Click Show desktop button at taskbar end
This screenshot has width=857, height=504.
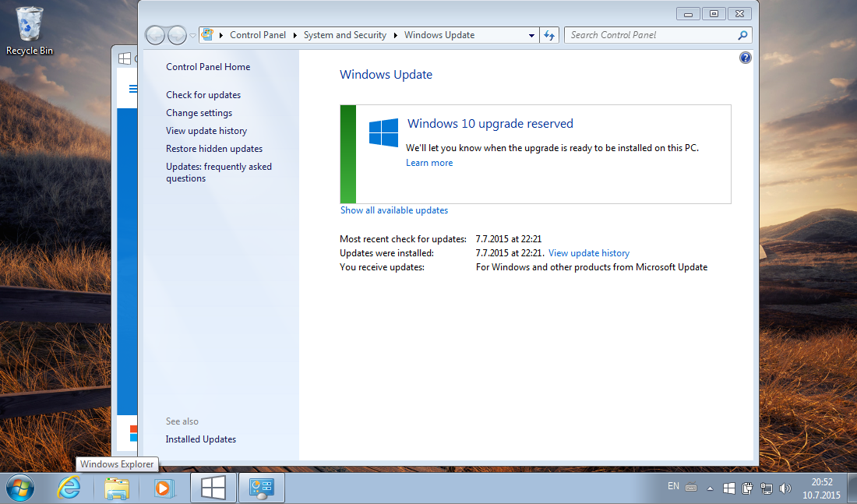click(x=852, y=488)
